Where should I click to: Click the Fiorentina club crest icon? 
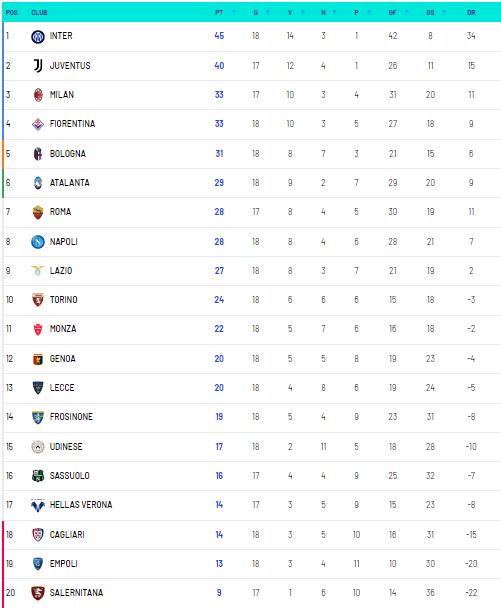(x=38, y=124)
